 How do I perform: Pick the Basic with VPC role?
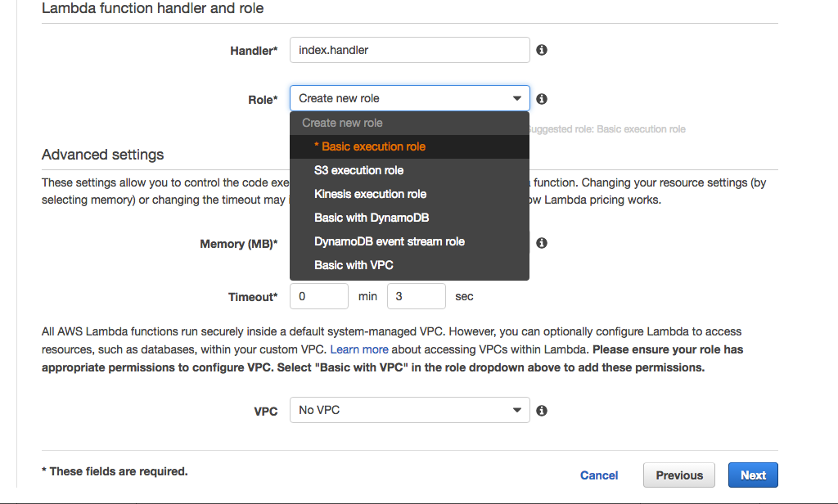pyautogui.click(x=354, y=265)
